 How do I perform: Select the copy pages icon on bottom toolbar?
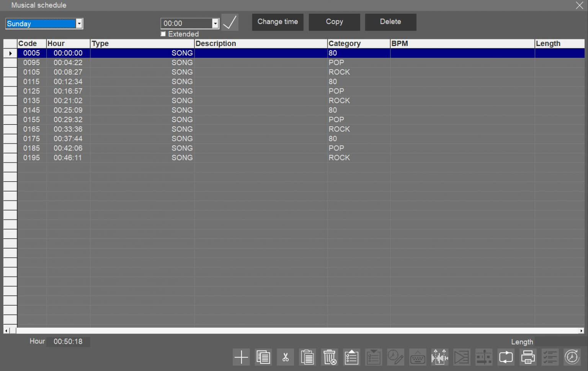click(263, 357)
